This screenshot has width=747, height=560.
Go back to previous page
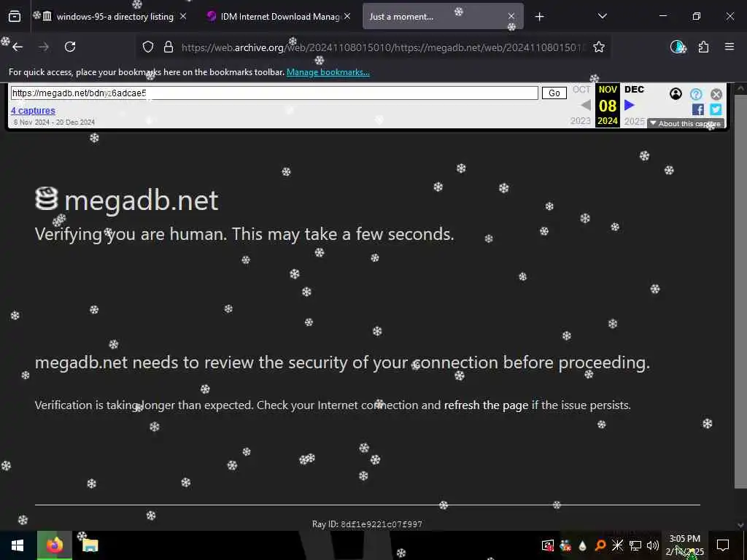(18, 47)
